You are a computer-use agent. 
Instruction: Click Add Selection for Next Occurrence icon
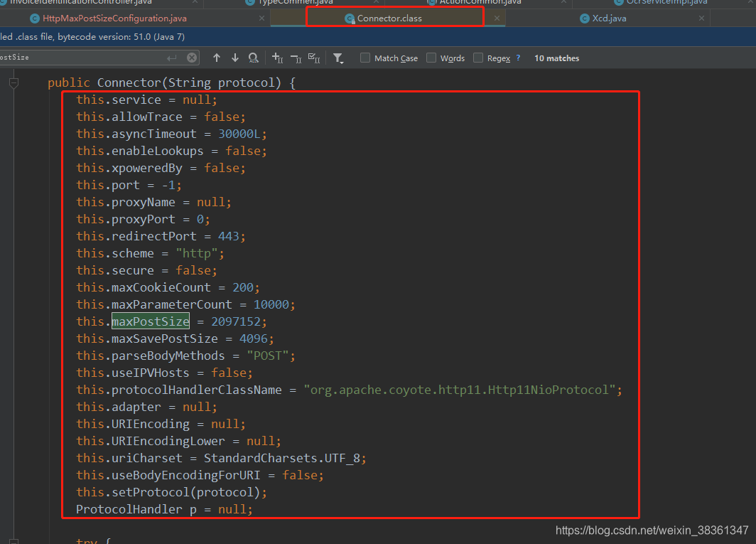276,58
